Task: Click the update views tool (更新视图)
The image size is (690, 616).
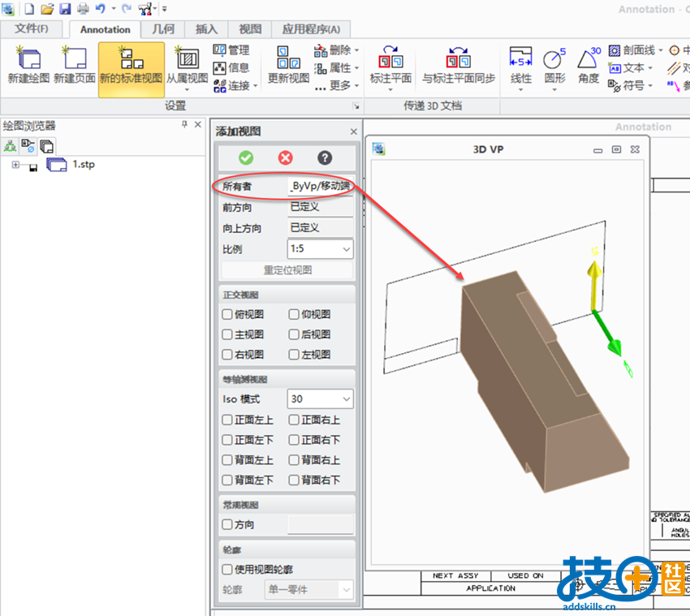Action: (288, 65)
